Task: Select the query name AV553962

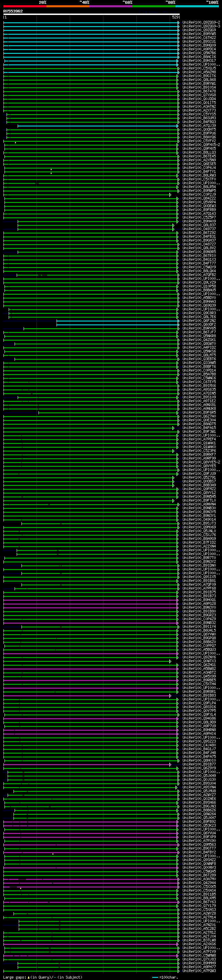Action: tap(13, 11)
